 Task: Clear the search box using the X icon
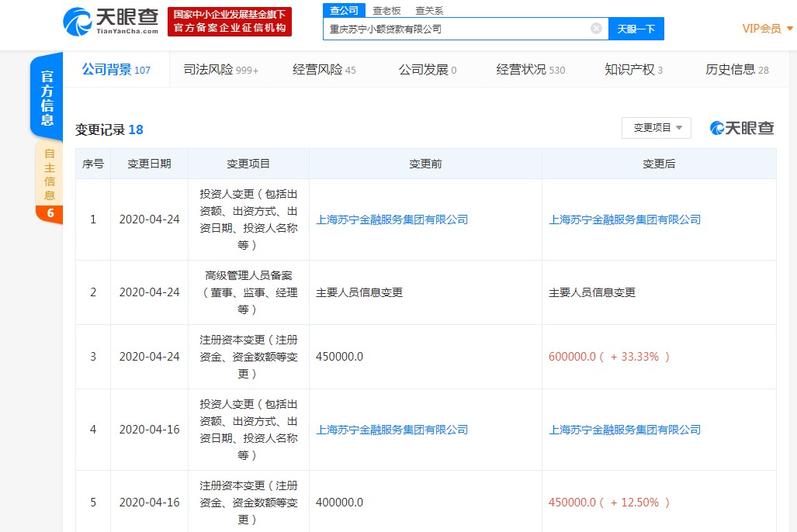595,28
